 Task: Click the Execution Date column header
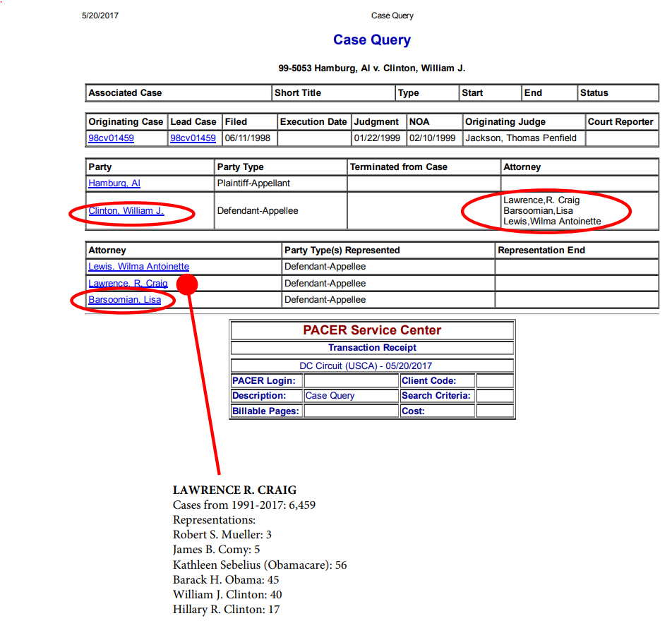click(x=313, y=121)
